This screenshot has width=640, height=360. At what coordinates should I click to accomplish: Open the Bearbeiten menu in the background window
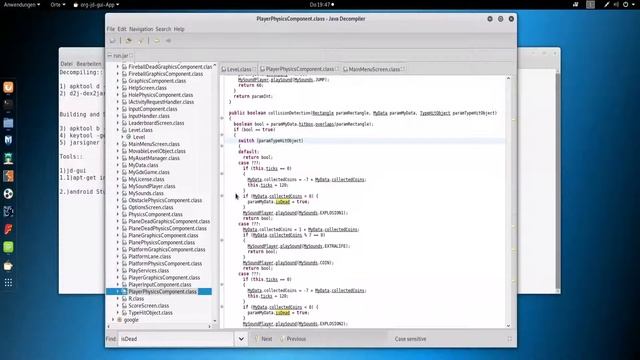(x=89, y=64)
